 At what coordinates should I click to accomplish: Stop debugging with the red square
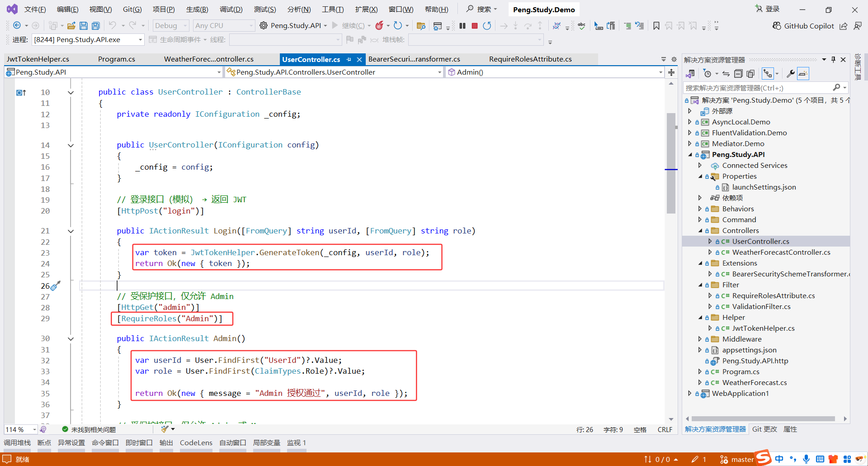click(475, 26)
